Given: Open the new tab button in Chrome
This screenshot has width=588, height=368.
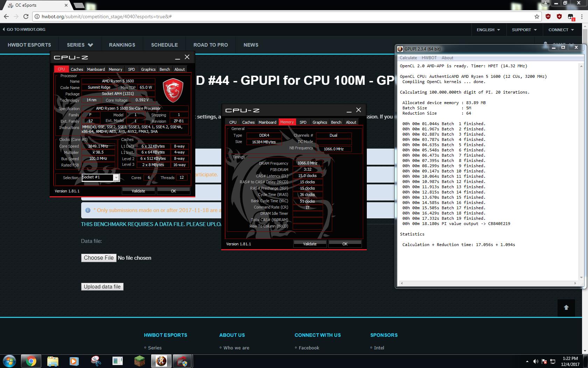Looking at the screenshot, I should [x=79, y=5].
